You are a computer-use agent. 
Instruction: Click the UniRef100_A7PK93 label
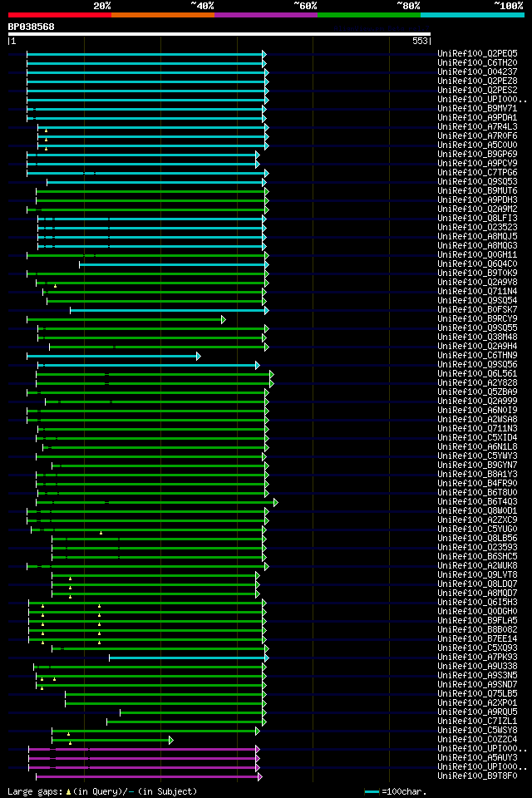(x=477, y=658)
